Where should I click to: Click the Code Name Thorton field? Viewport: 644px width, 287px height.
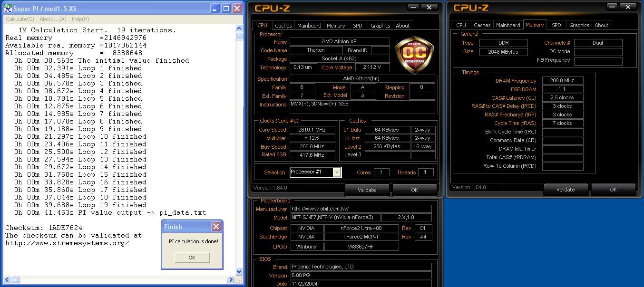(x=316, y=50)
